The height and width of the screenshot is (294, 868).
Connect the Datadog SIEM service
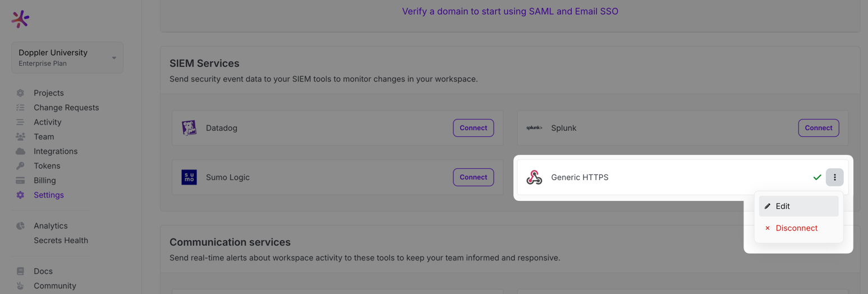click(474, 128)
